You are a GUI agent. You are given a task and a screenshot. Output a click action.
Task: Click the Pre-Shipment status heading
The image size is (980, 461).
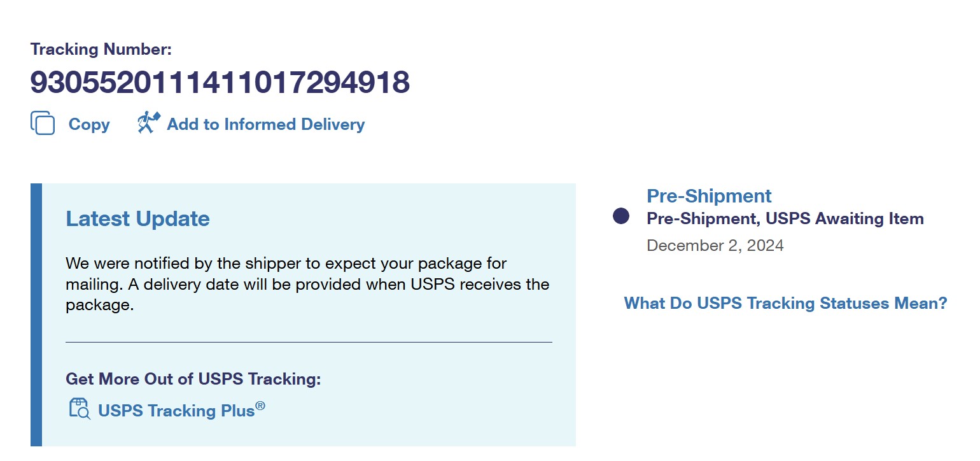point(709,195)
